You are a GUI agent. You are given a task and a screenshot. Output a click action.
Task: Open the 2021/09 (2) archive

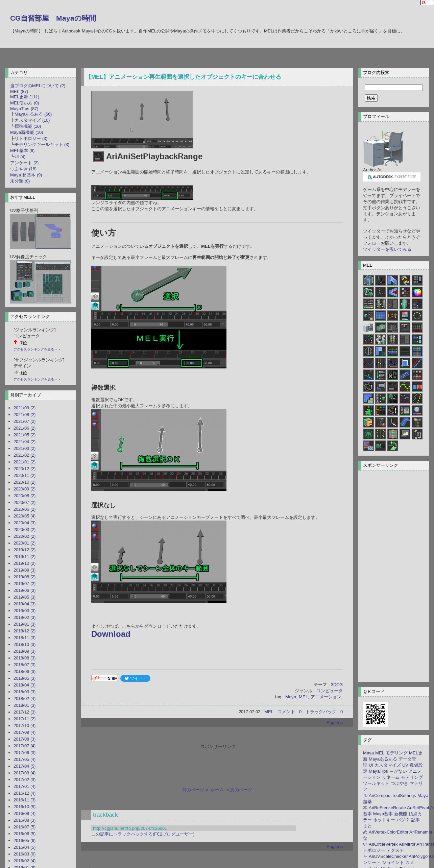pyautogui.click(x=24, y=408)
